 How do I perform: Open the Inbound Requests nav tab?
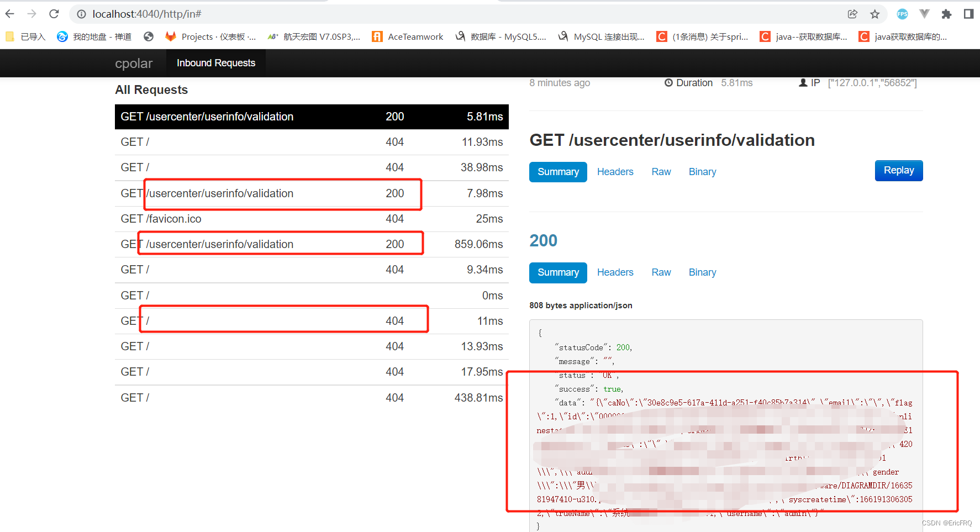(x=216, y=63)
